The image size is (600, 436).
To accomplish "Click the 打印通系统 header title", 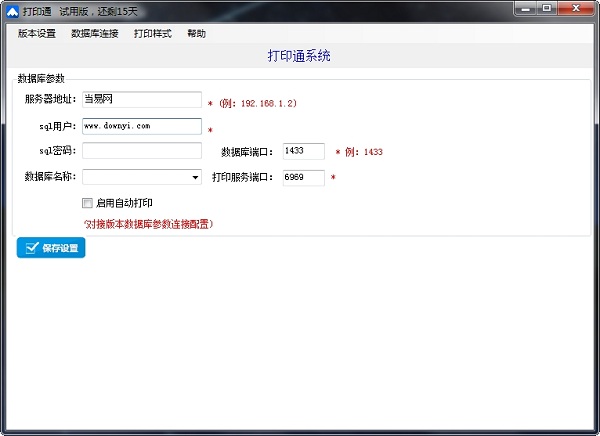I will click(299, 56).
